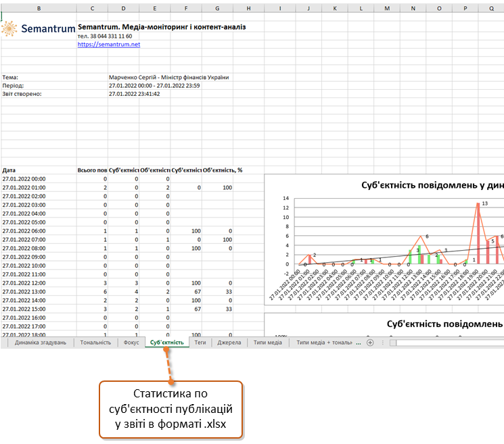
Task: Switch to the Джерела sheet tab
Action: (x=229, y=343)
